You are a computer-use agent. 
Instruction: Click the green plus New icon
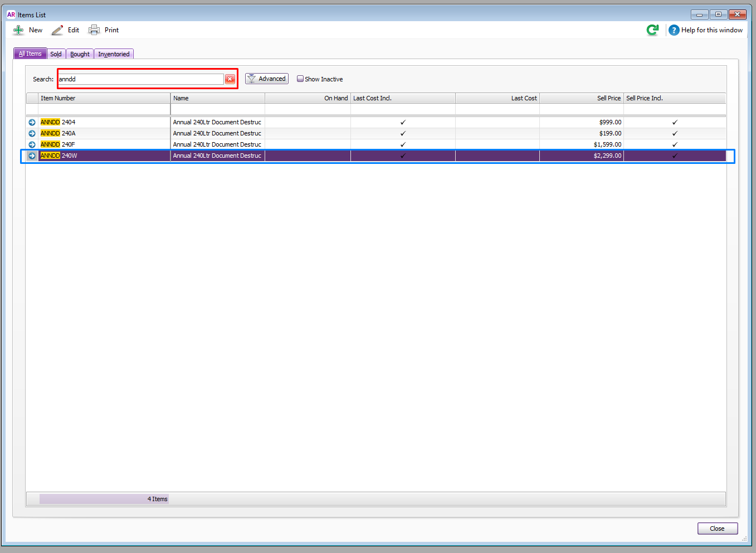click(18, 30)
